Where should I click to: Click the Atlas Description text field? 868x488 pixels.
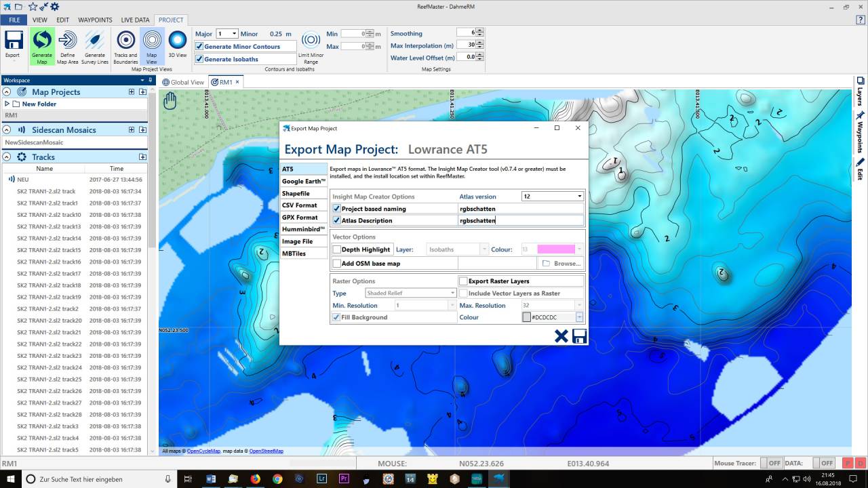coord(520,220)
